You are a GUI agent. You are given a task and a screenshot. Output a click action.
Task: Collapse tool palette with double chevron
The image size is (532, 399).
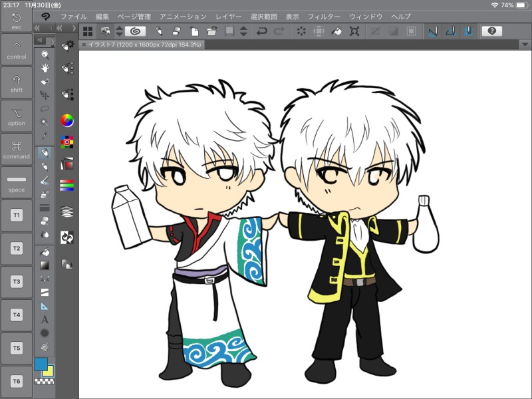pos(37,28)
